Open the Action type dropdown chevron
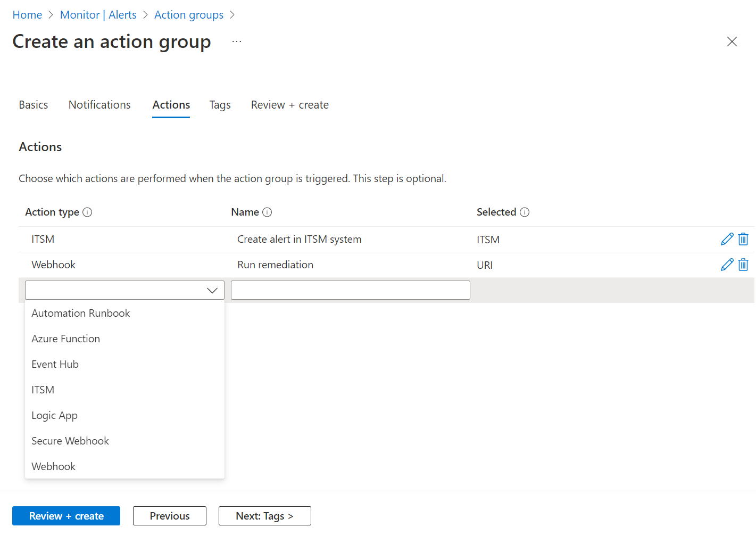The width and height of the screenshot is (756, 535). (x=212, y=290)
